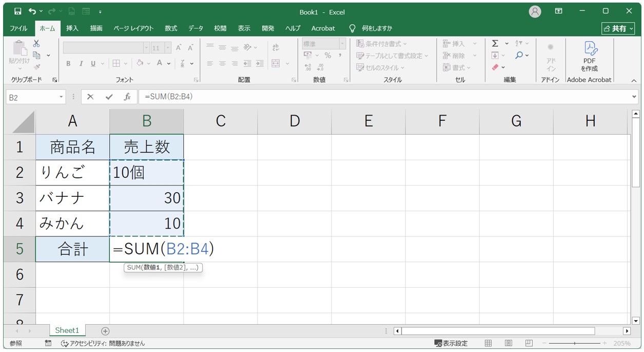The image size is (644, 352).
Task: Click the AutoSum sigma icon
Action: (x=495, y=44)
